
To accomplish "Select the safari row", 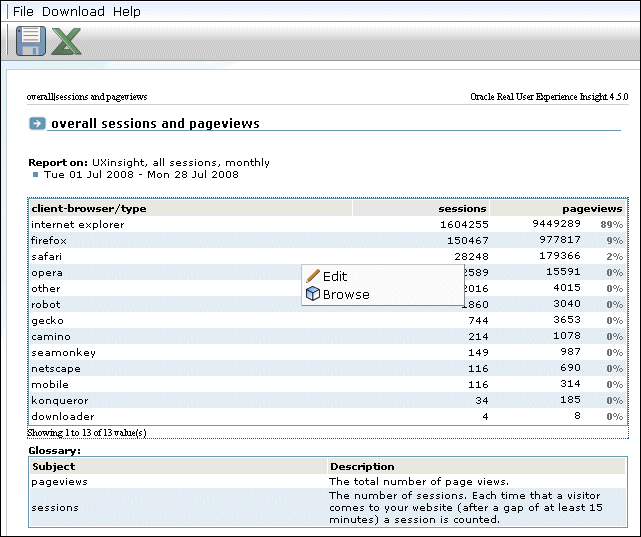I will click(x=328, y=256).
